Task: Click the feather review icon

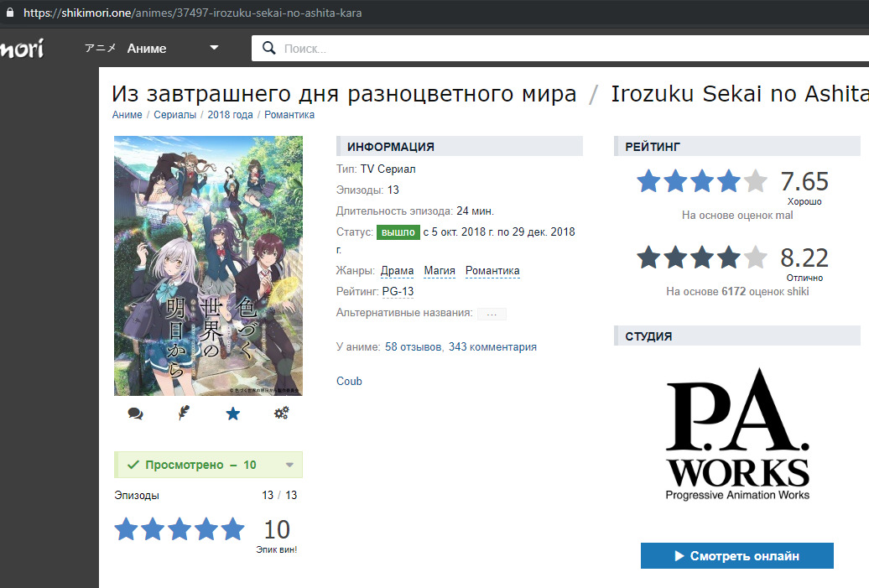Action: (x=184, y=414)
